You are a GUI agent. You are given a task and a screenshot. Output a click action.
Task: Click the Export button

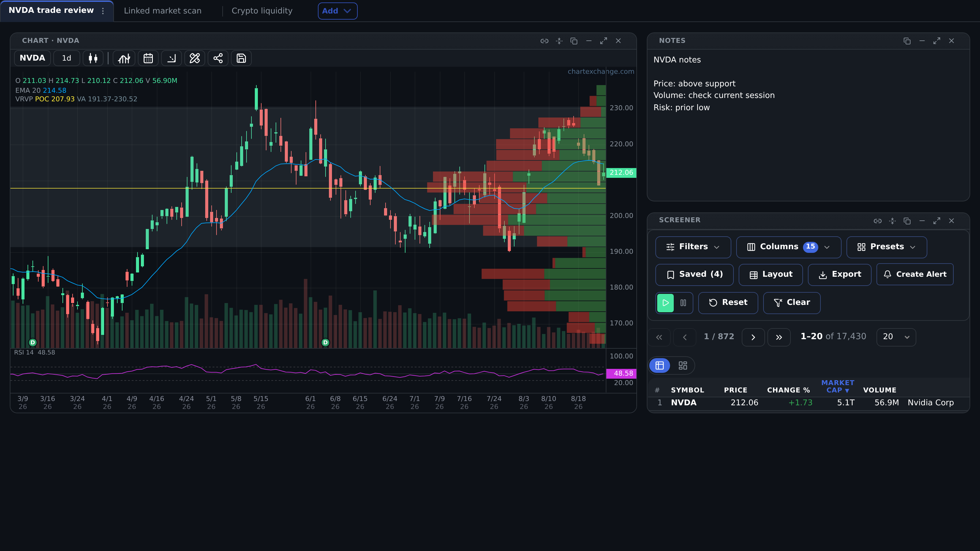(840, 275)
